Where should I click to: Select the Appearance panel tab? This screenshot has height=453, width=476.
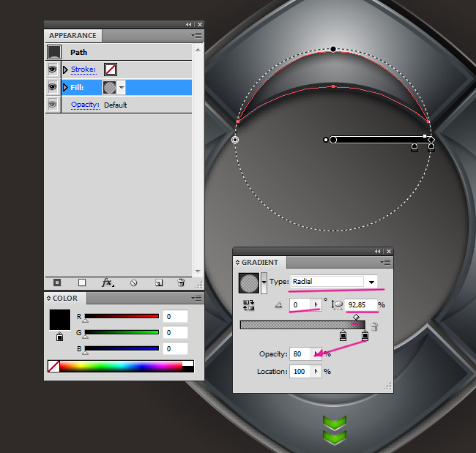tap(72, 36)
